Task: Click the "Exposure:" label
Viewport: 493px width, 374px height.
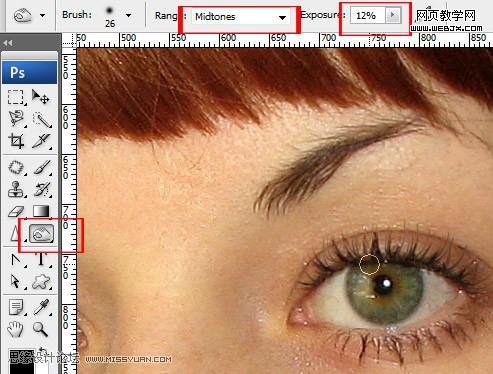Action: (x=323, y=15)
